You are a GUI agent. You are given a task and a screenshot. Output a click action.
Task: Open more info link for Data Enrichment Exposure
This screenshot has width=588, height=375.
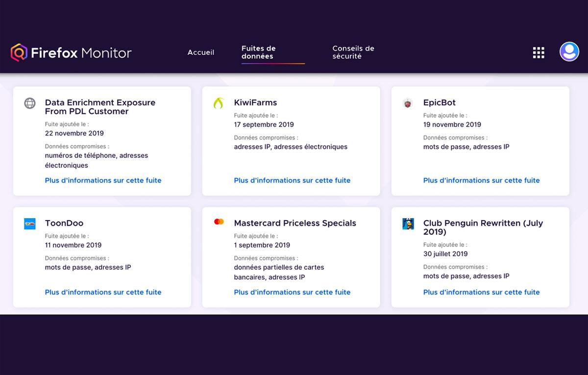point(103,180)
